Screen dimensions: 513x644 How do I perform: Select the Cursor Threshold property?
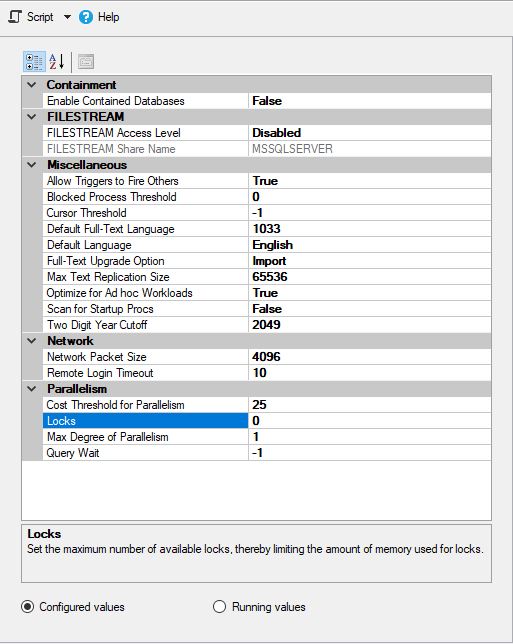point(145,213)
